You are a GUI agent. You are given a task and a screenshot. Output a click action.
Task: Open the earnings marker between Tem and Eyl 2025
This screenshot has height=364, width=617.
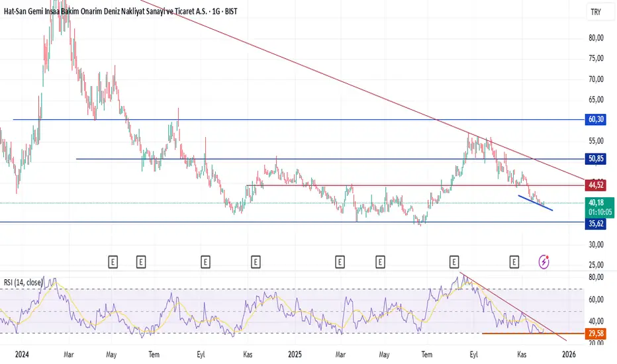point(454,261)
